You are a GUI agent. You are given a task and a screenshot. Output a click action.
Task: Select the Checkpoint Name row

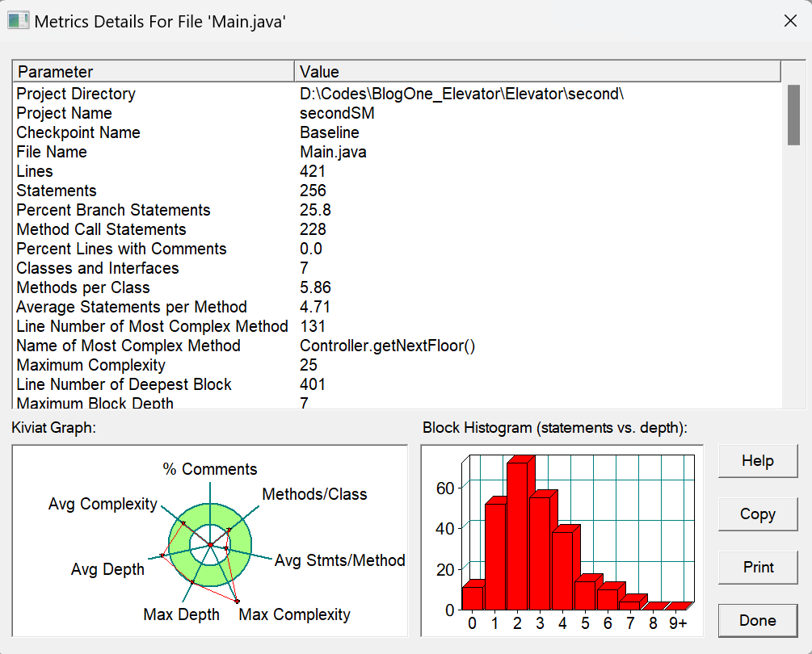click(x=397, y=132)
